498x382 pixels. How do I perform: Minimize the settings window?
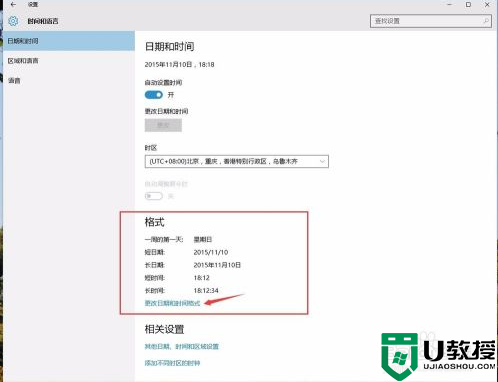450,5
